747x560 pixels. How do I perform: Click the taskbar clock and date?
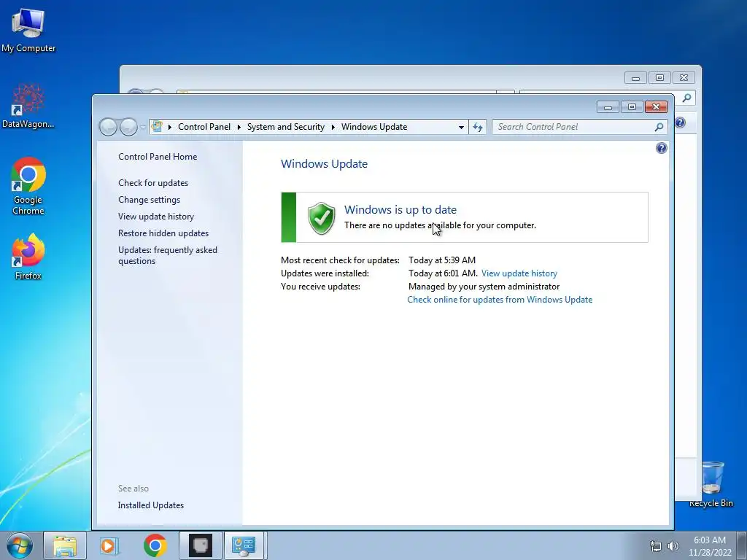click(x=709, y=546)
